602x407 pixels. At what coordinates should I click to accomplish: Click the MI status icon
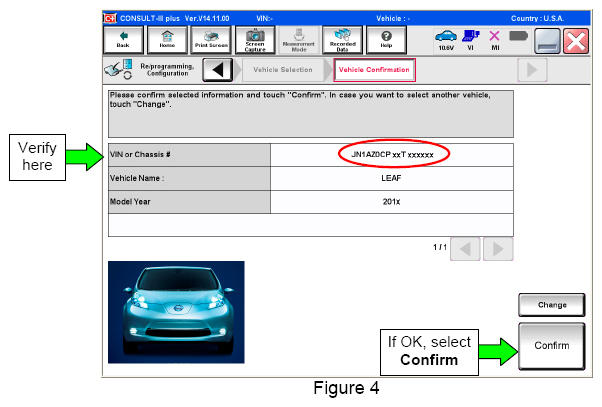click(495, 40)
